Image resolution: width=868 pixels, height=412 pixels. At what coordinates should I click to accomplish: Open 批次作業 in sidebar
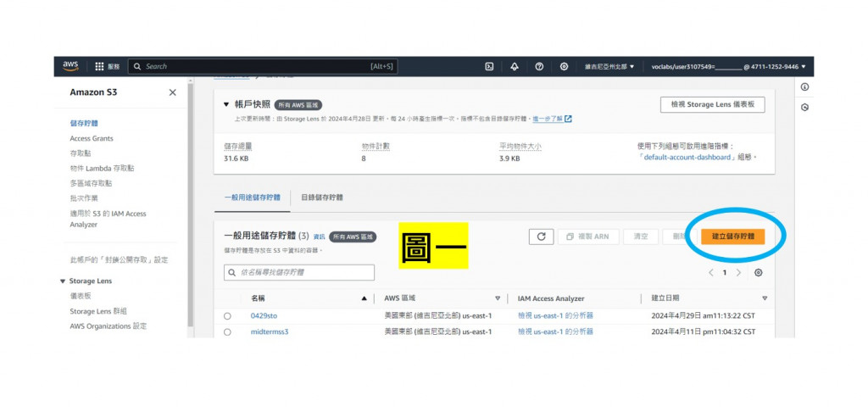84,198
